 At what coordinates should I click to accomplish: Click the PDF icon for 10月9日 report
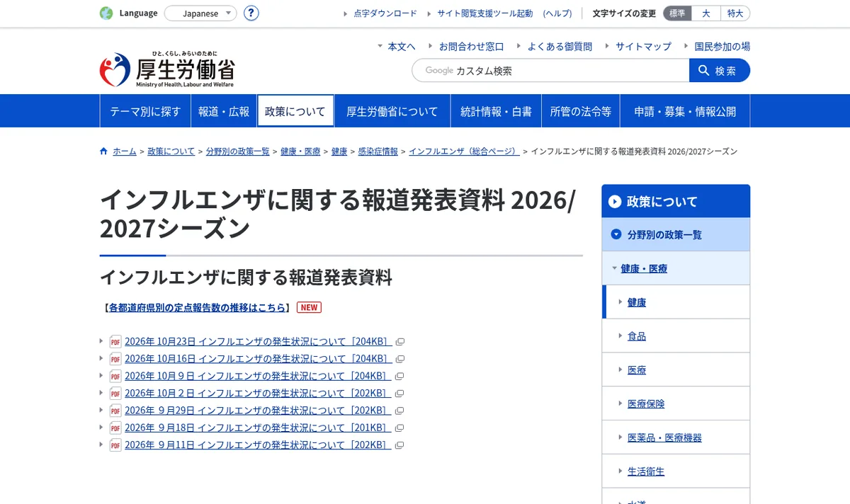pos(115,377)
